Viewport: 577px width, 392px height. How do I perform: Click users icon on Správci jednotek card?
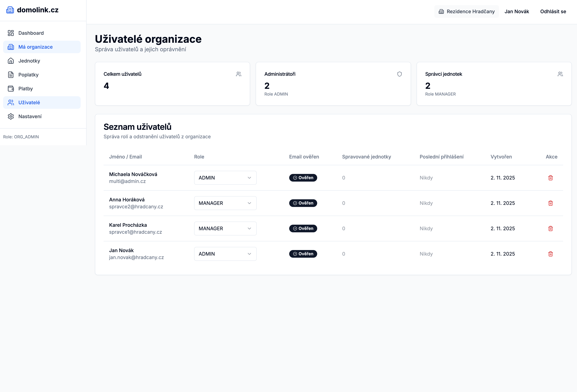(560, 74)
